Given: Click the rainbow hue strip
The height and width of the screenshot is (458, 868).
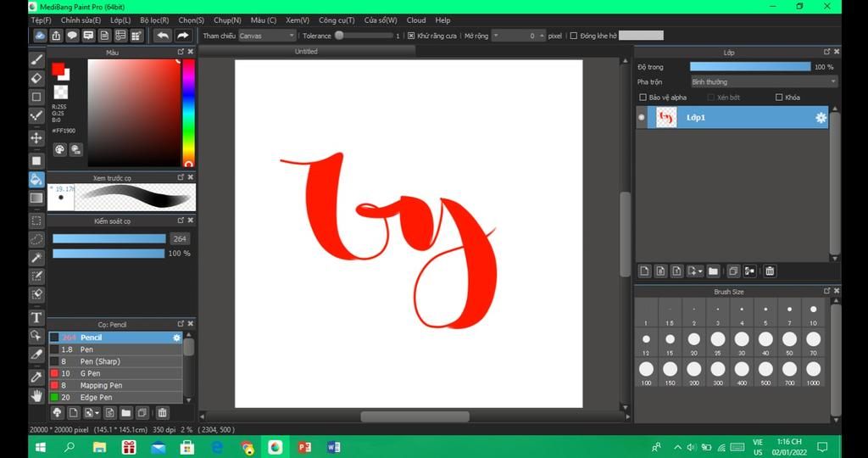Looking at the screenshot, I should pos(188,113).
